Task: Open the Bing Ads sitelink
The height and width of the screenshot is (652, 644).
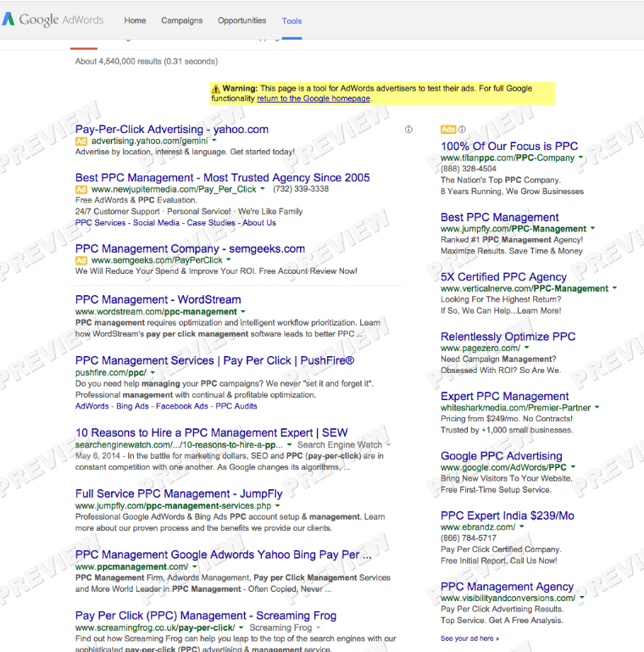Action: [x=132, y=406]
